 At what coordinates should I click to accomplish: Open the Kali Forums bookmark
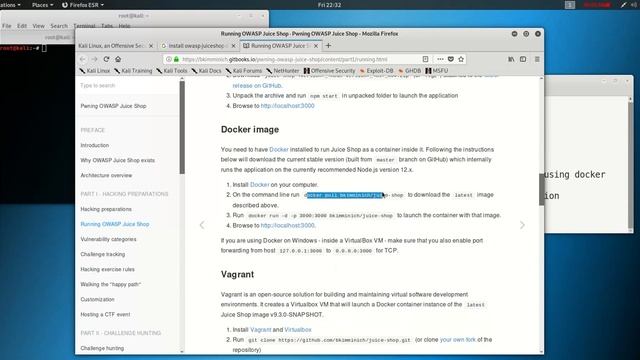[244, 71]
